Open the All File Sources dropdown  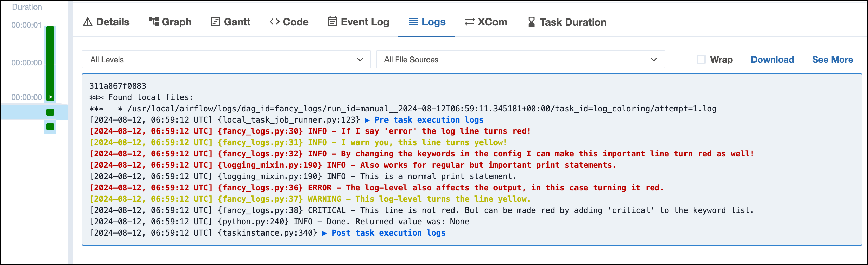click(x=520, y=60)
